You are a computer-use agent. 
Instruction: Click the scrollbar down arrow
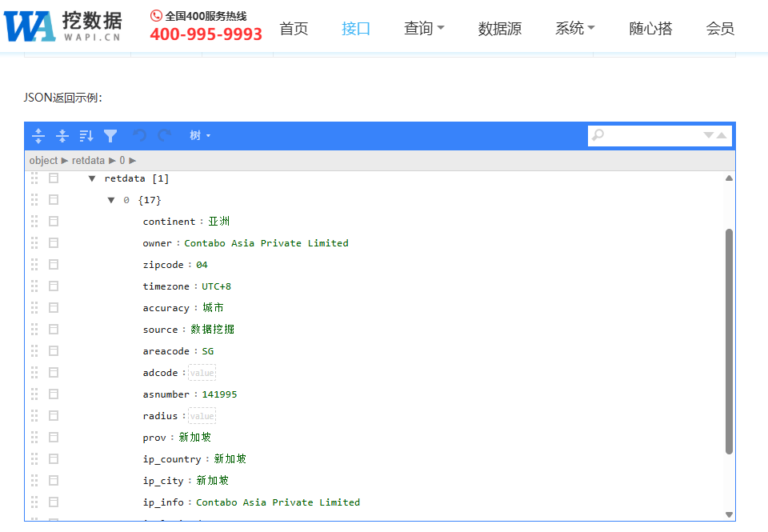[729, 514]
